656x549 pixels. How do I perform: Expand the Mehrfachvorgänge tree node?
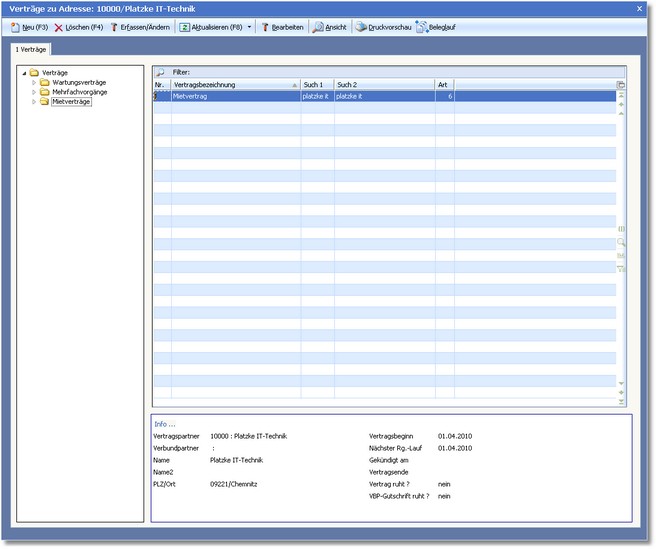pos(34,92)
